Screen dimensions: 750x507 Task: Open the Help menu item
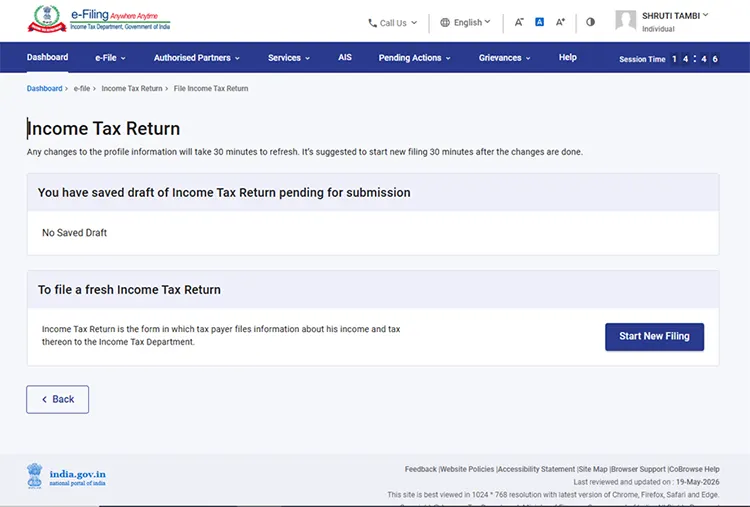click(568, 57)
